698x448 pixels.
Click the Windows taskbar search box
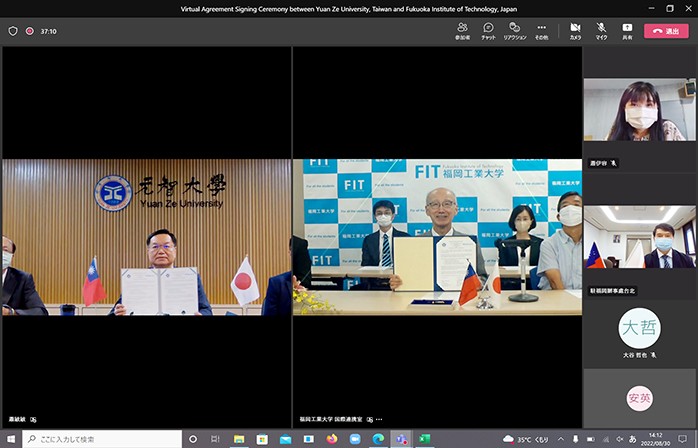[x=102, y=439]
